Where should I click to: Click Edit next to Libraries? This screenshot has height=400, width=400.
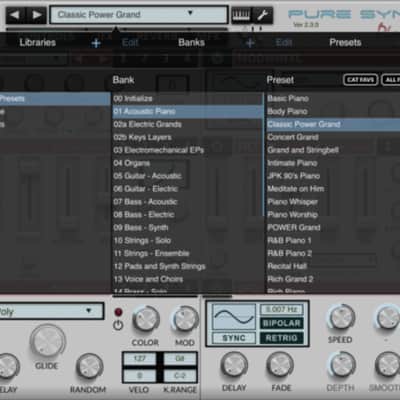tap(130, 43)
